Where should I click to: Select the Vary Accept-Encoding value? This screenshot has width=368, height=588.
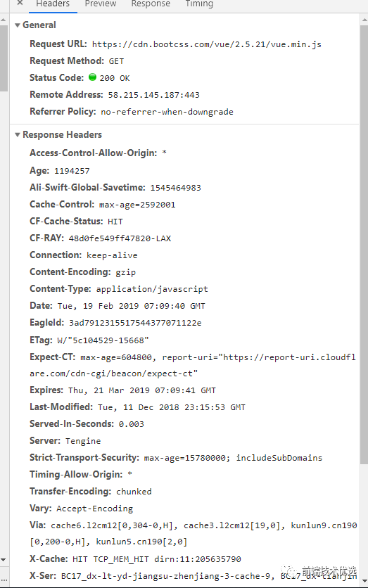[94, 509]
